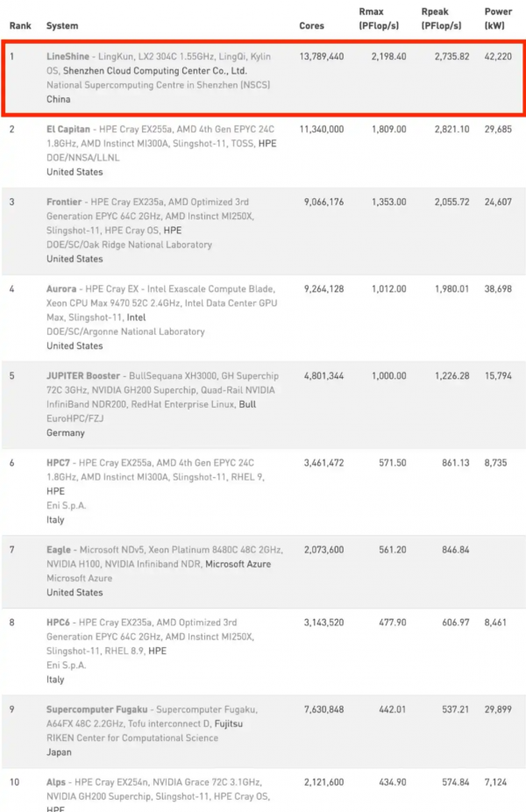Image resolution: width=526 pixels, height=812 pixels.
Task: Open the LineShine system link
Action: click(68, 56)
